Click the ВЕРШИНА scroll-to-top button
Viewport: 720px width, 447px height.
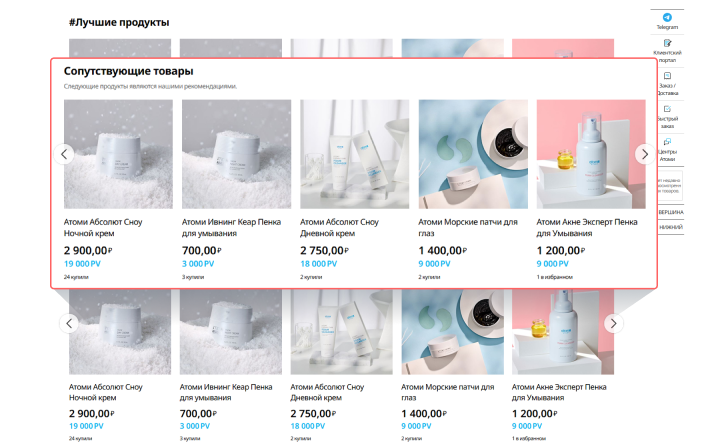point(670,212)
